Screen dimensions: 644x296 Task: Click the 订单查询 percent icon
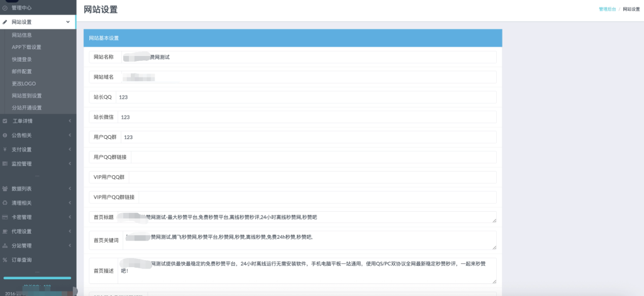coord(5,260)
